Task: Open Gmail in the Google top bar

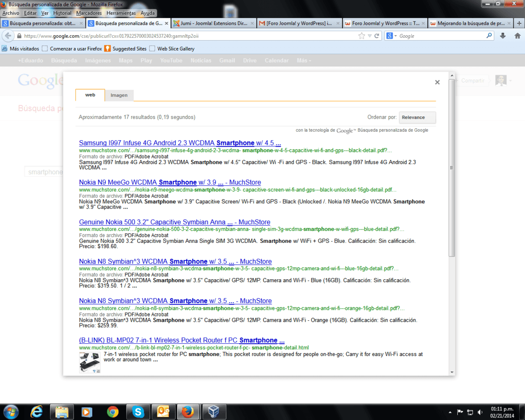Action: (x=227, y=60)
